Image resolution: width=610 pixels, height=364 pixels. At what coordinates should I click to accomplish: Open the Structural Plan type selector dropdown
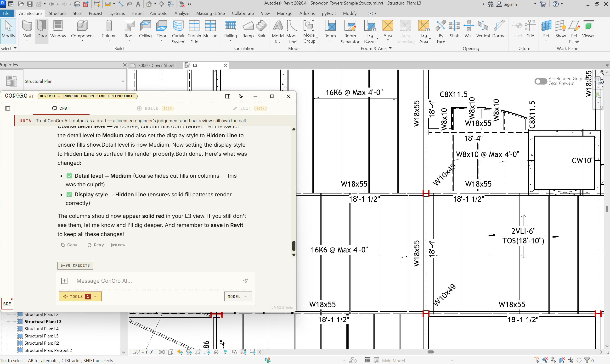pyautogui.click(x=123, y=81)
